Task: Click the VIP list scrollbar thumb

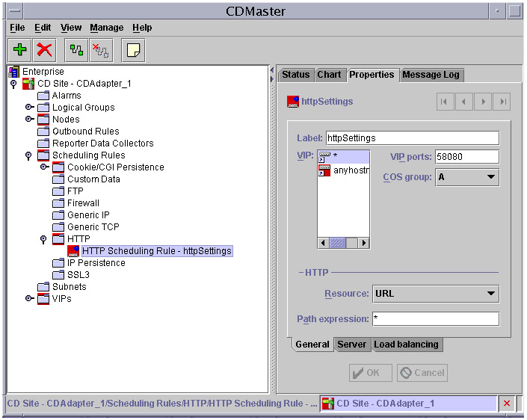Action: coord(338,243)
